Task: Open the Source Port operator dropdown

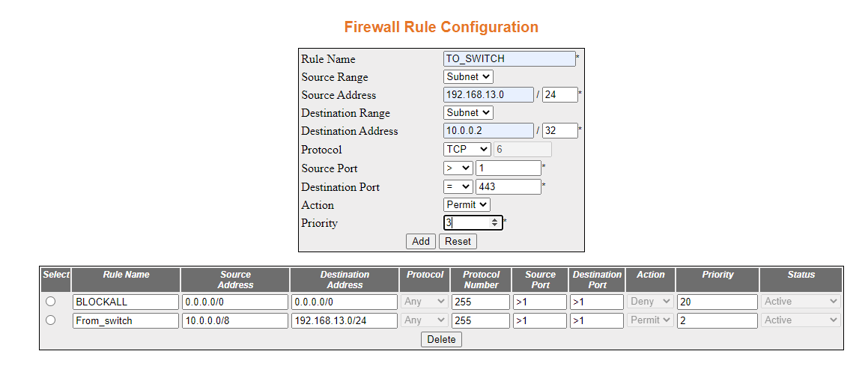Action: tap(458, 168)
